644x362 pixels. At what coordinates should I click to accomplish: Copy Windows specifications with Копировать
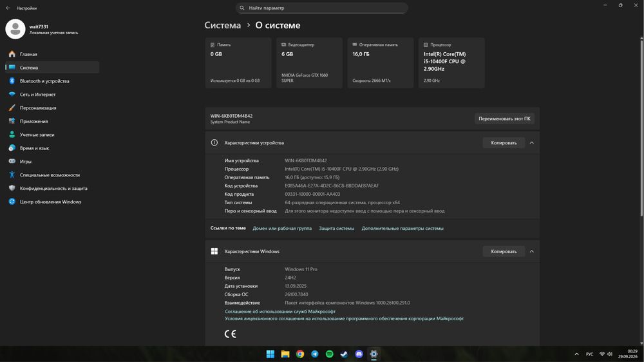tap(504, 251)
